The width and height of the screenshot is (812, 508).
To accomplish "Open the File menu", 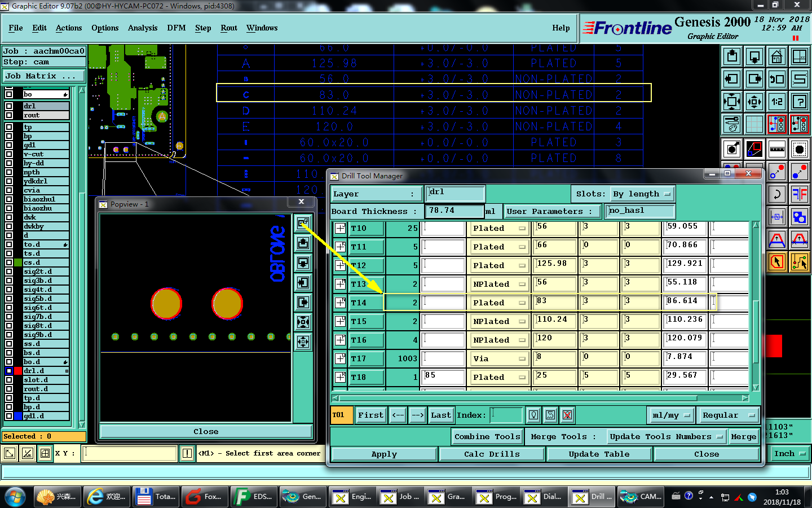I will pyautogui.click(x=16, y=28).
